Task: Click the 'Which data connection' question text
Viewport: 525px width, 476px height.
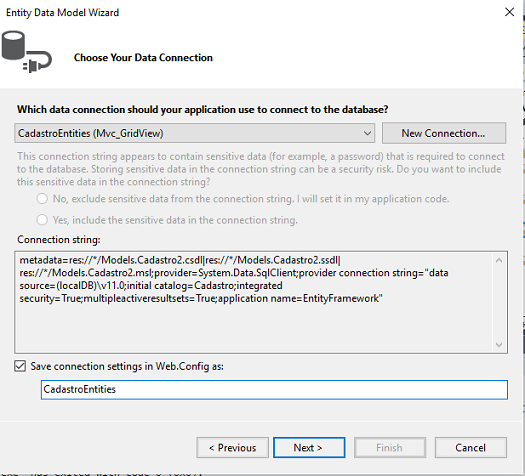Action: coord(203,109)
